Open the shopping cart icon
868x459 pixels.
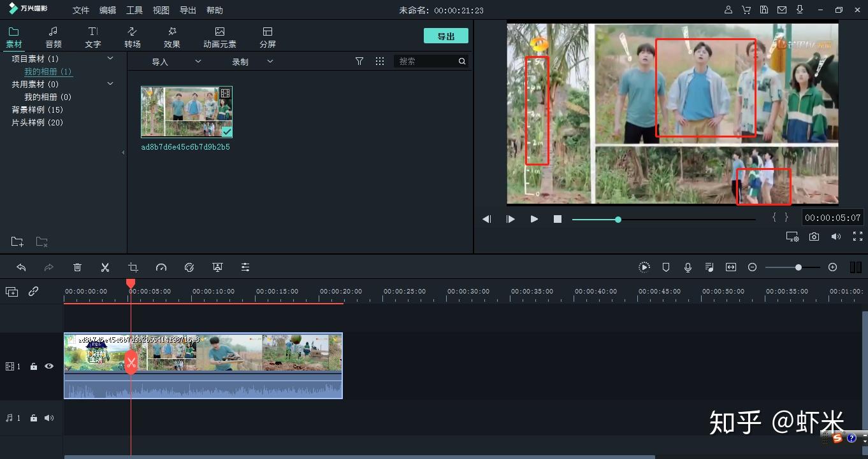(x=746, y=10)
